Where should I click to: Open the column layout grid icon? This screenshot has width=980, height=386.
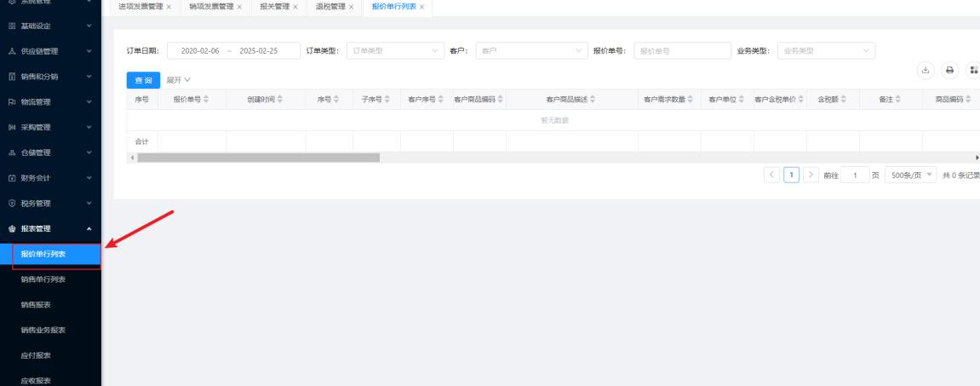[975, 71]
